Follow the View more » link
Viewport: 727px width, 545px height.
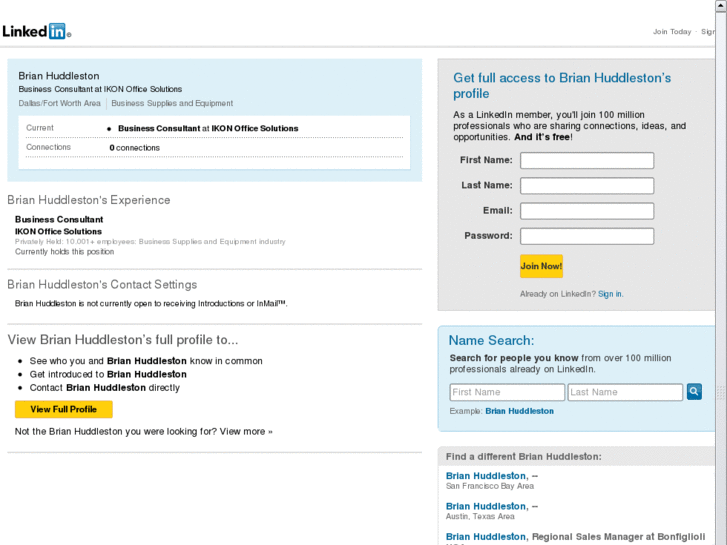[x=246, y=431]
